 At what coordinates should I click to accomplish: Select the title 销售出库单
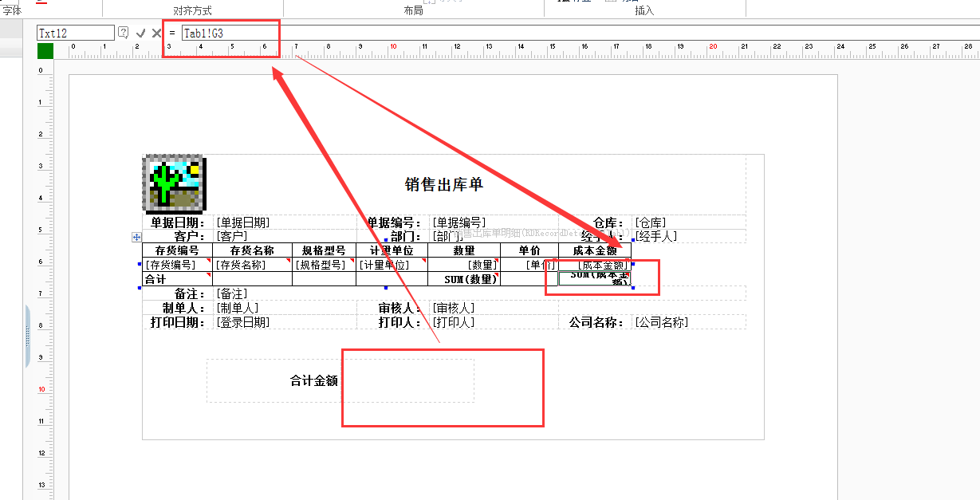tap(444, 184)
